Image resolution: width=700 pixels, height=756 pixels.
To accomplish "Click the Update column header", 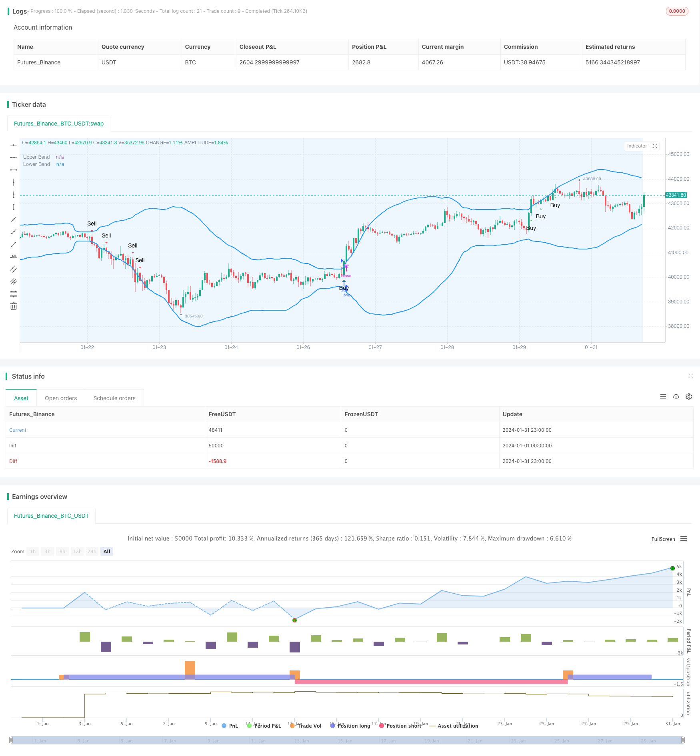I will [512, 414].
